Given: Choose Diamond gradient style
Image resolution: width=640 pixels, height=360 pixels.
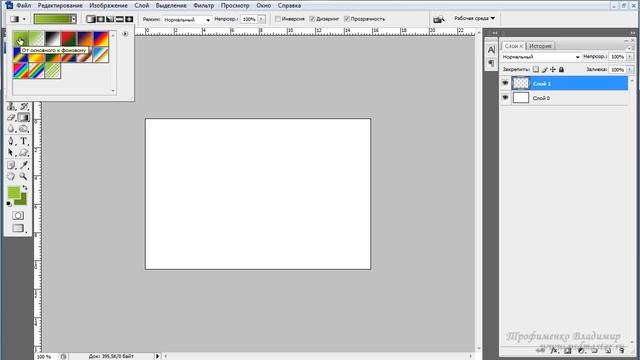Looking at the screenshot, I should coord(129,19).
